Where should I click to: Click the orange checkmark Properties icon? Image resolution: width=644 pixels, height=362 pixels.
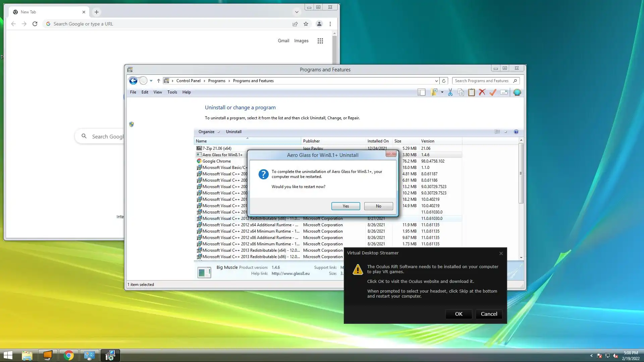coord(493,93)
